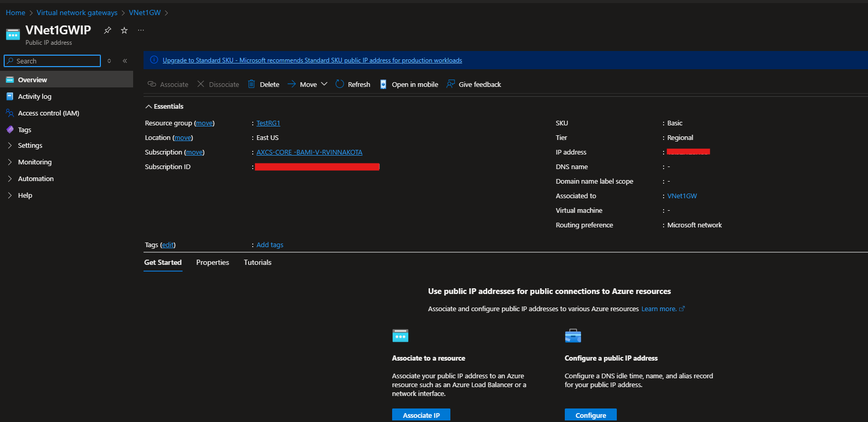
Task: Open the more options ellipsis beside the title
Action: click(141, 30)
